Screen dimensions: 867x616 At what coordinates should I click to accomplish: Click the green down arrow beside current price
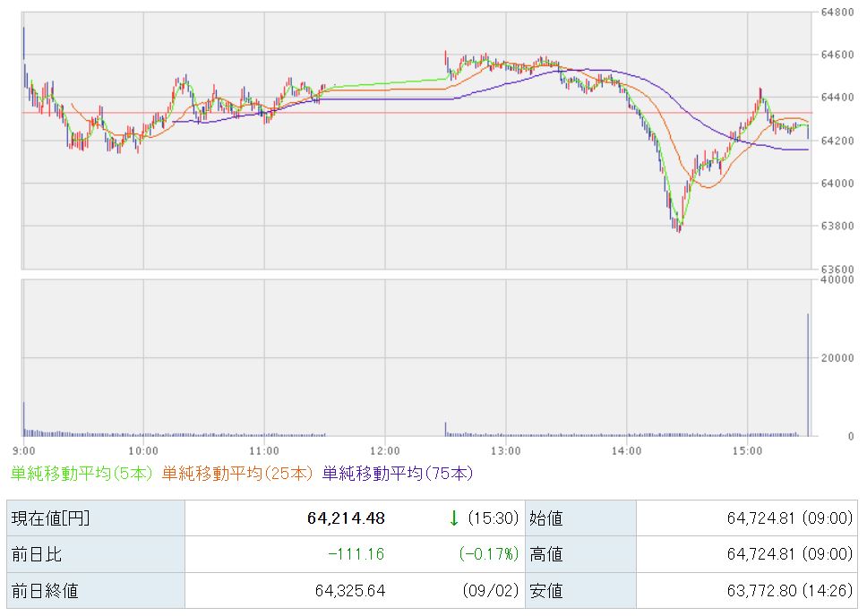[x=454, y=518]
